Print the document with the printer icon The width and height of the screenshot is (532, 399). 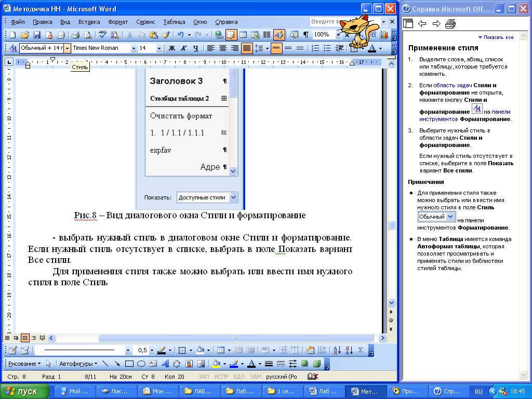[x=76, y=35]
